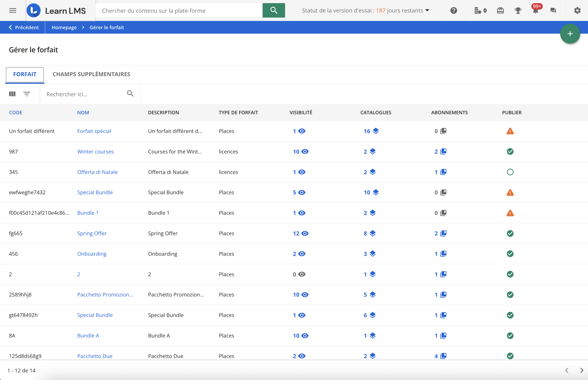The width and height of the screenshot is (588, 380).
Task: Open the Spring Offer link
Action: pyautogui.click(x=92, y=233)
